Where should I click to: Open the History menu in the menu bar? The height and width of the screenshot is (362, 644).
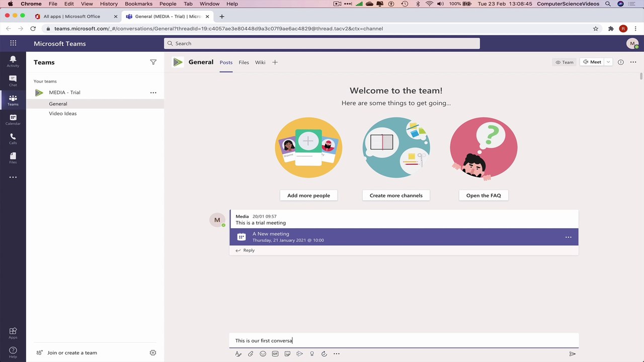point(109,4)
